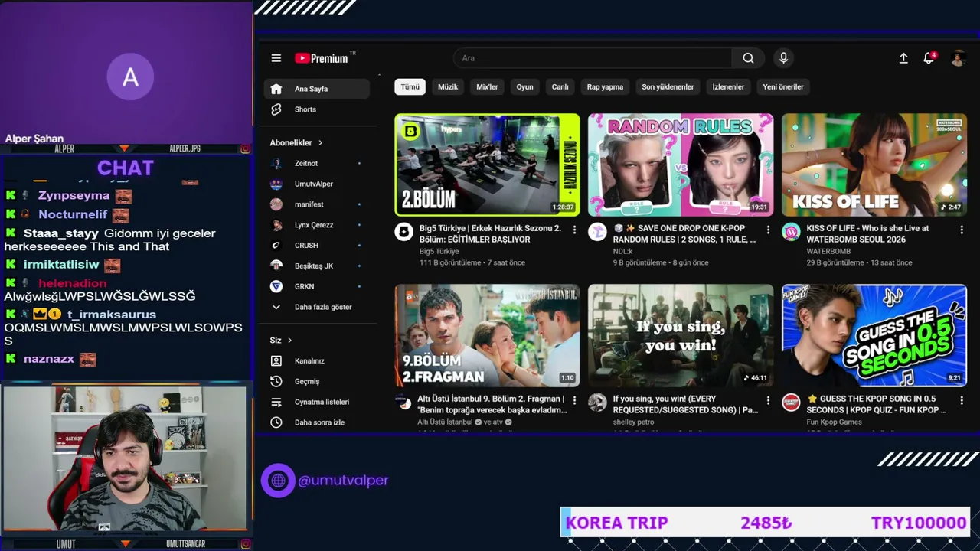Image resolution: width=980 pixels, height=551 pixels.
Task: Open the shelley petro channel link
Action: click(x=633, y=422)
